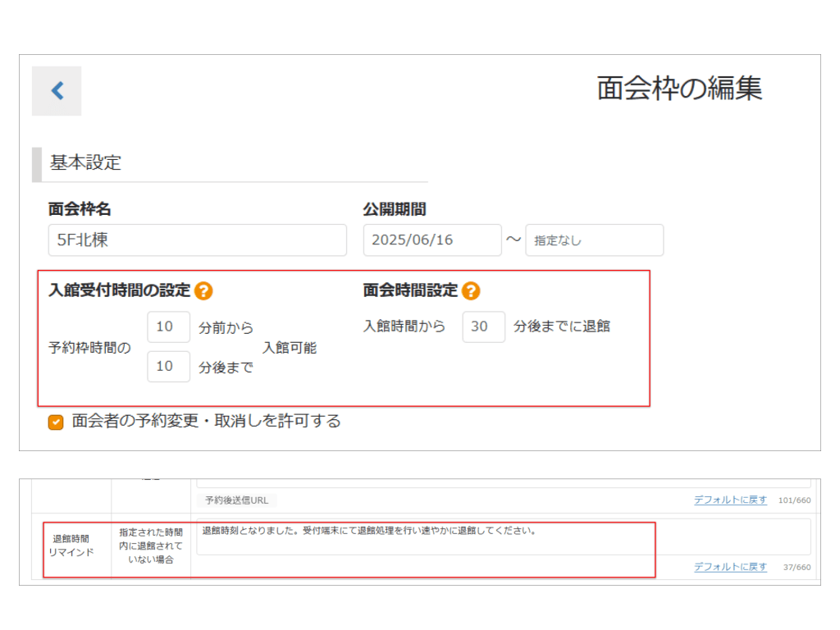Open help icon beside 面会時間設定
Screen dimensions: 840x630
471,290
